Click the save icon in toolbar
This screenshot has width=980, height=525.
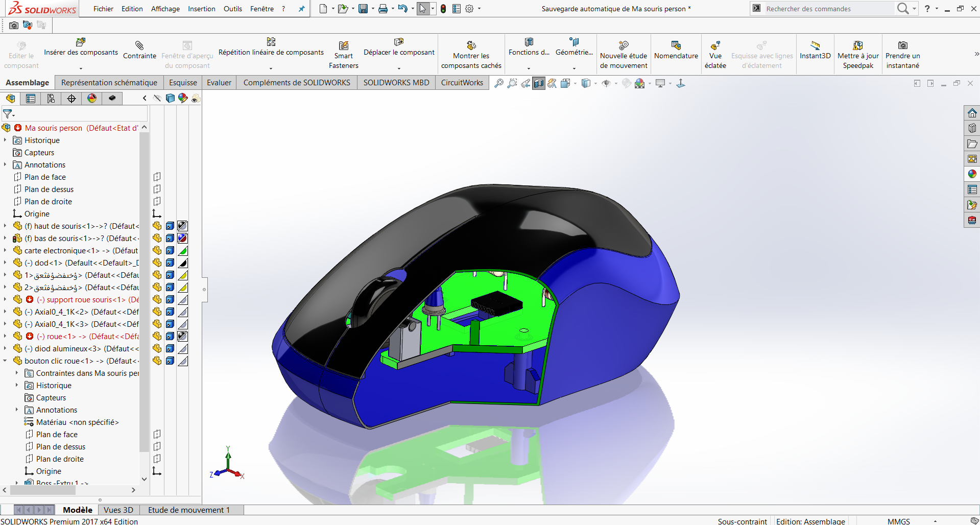(x=363, y=9)
